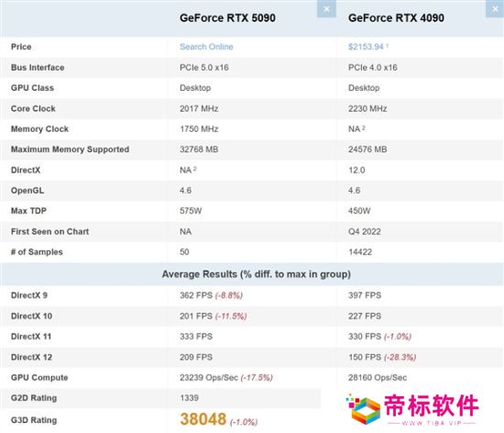Select the 209 FPS DirectX 12 result
This screenshot has height=433, width=504.
pos(196,357)
